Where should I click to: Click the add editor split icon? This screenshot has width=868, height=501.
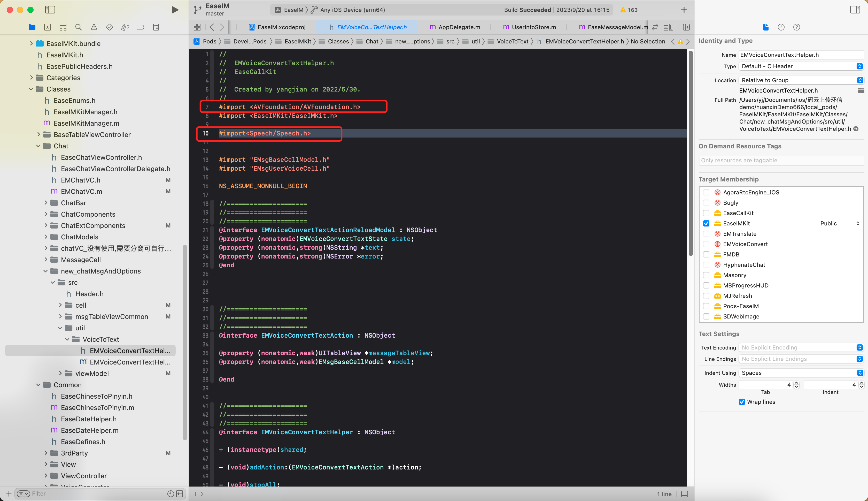click(686, 27)
